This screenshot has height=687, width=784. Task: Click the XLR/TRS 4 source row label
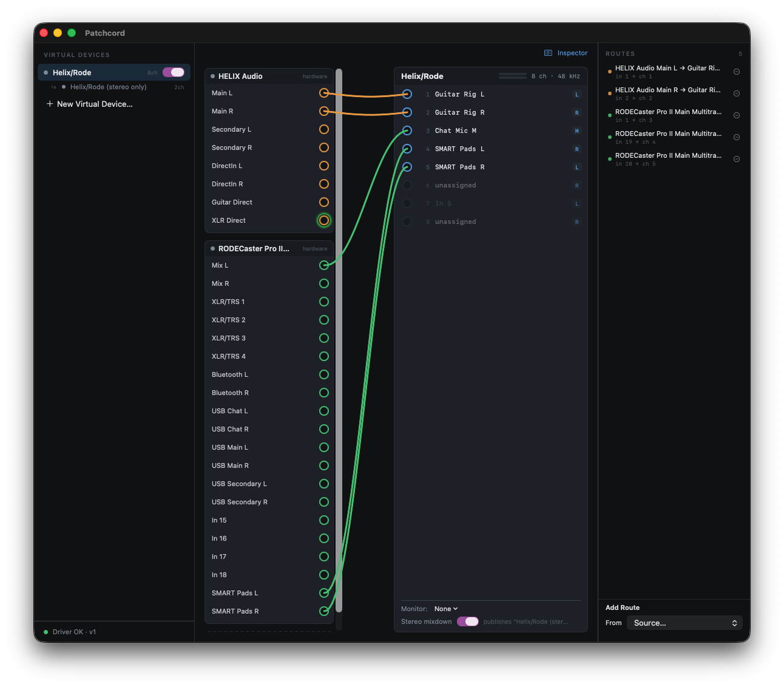click(229, 356)
